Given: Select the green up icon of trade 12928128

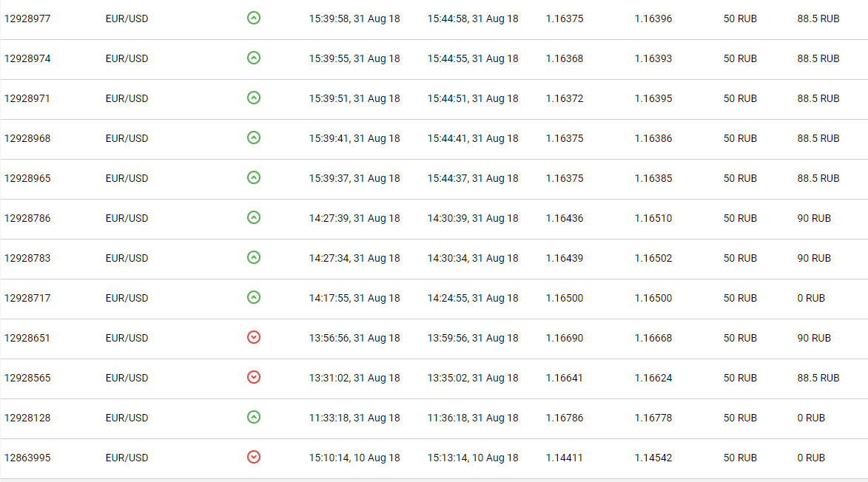Looking at the screenshot, I should pyautogui.click(x=254, y=418).
